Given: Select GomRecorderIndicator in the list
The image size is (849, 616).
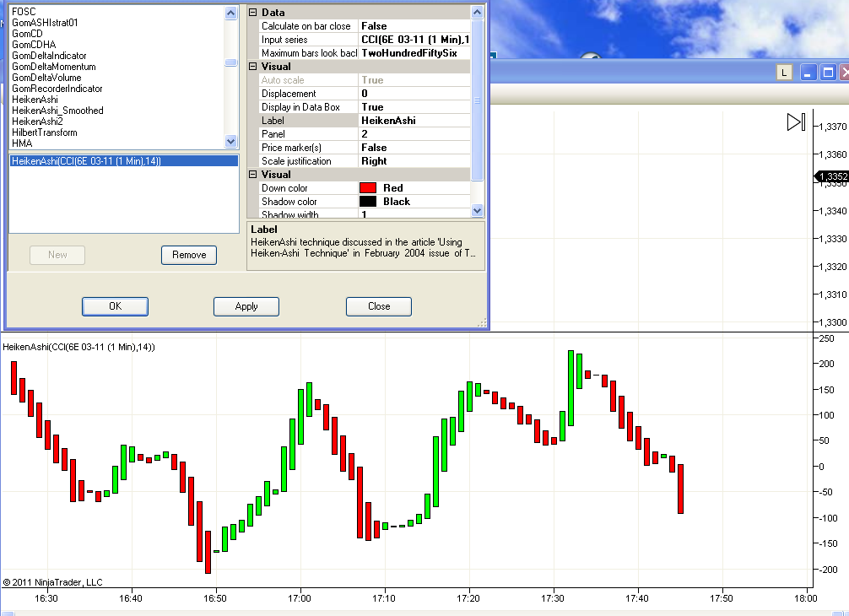Looking at the screenshot, I should [x=57, y=89].
